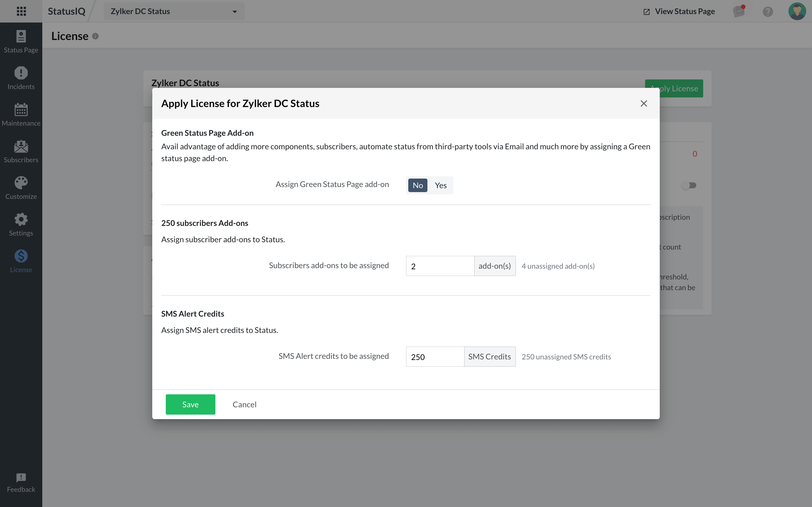Edit the SMS Alert credits input field
The height and width of the screenshot is (507, 812).
435,356
